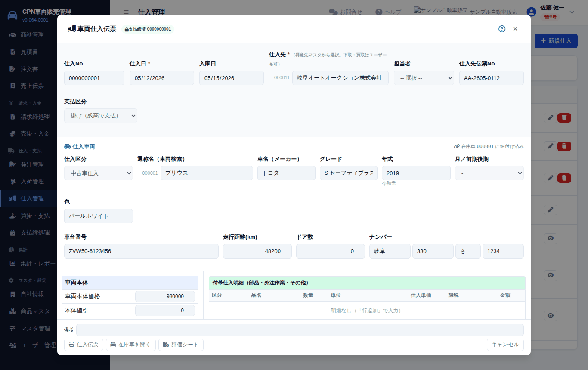Click the first red trash delete icon
This screenshot has height=370, width=588.
click(x=564, y=118)
